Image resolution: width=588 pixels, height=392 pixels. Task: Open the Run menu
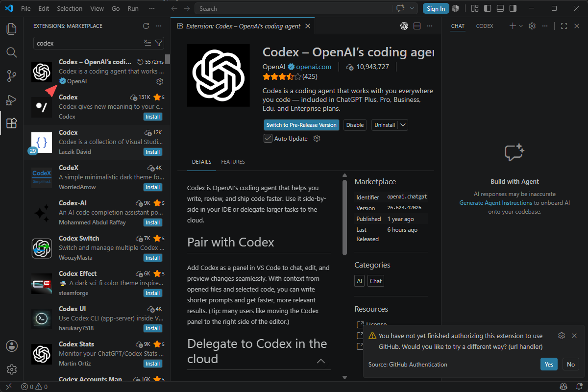[133, 9]
